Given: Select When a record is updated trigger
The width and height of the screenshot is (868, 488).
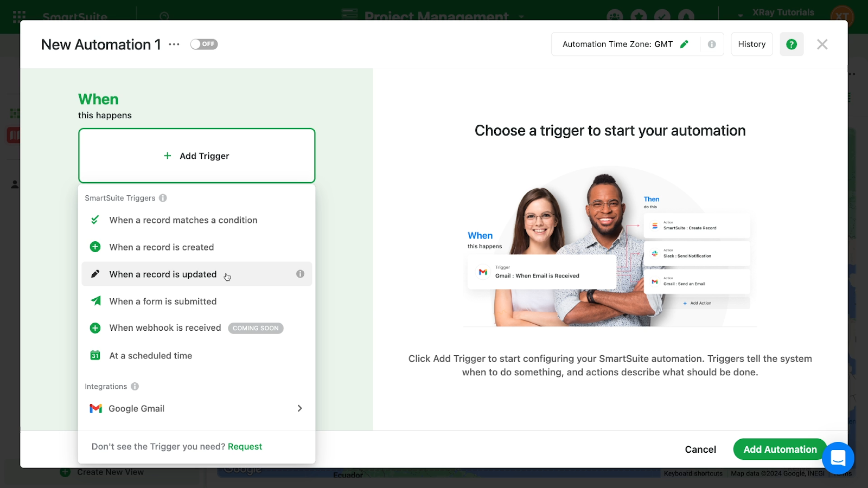Looking at the screenshot, I should click(196, 274).
